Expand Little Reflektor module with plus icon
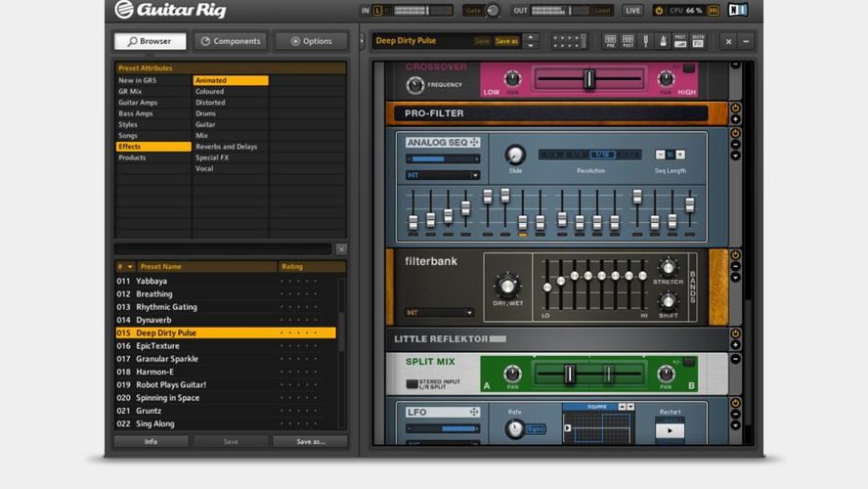This screenshot has height=489, width=868. coord(735,345)
